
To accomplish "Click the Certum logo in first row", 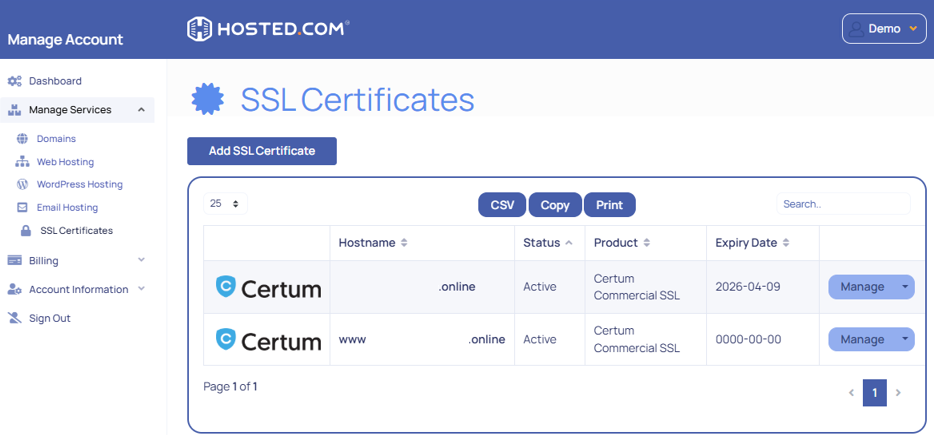I will tap(268, 288).
